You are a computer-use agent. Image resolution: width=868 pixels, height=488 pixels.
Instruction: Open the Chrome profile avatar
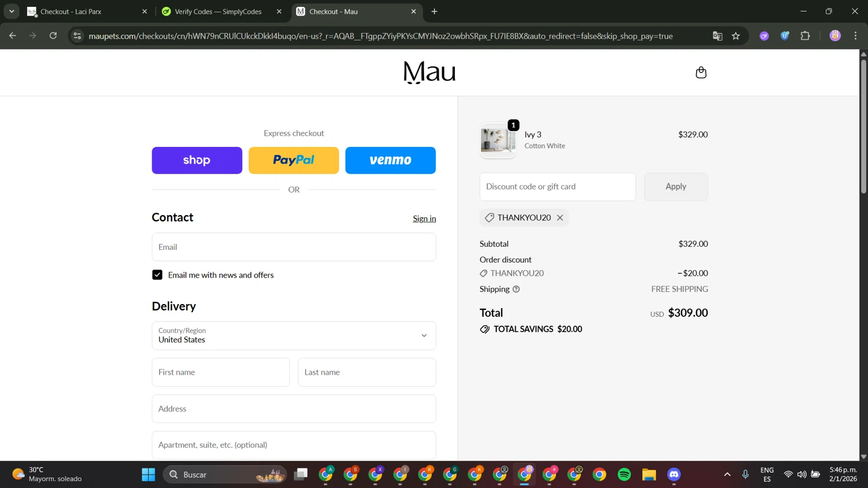click(x=835, y=36)
